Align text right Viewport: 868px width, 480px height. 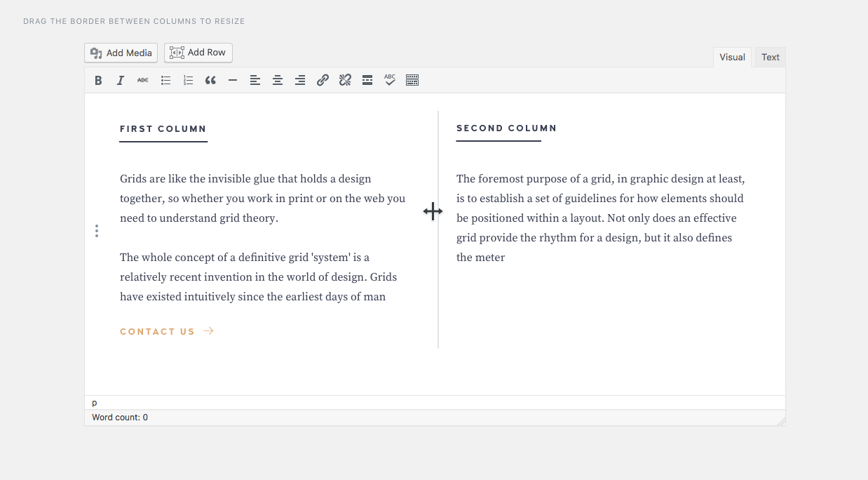click(300, 81)
